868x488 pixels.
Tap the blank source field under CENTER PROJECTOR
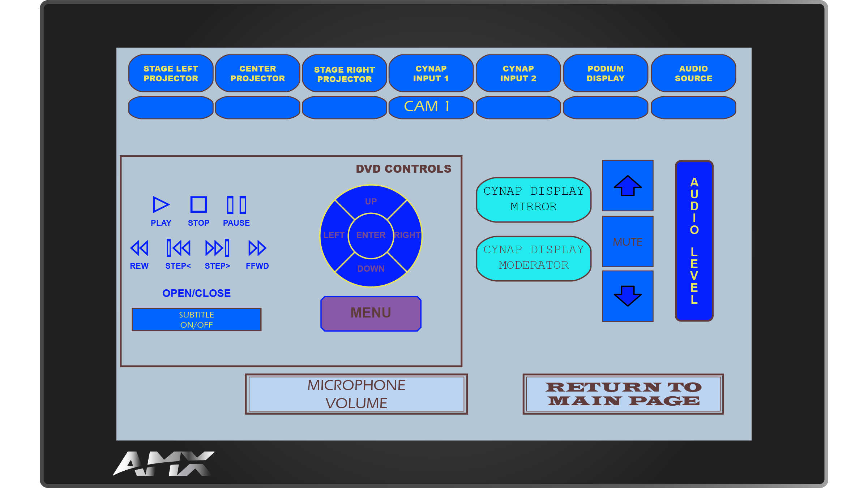tap(258, 107)
